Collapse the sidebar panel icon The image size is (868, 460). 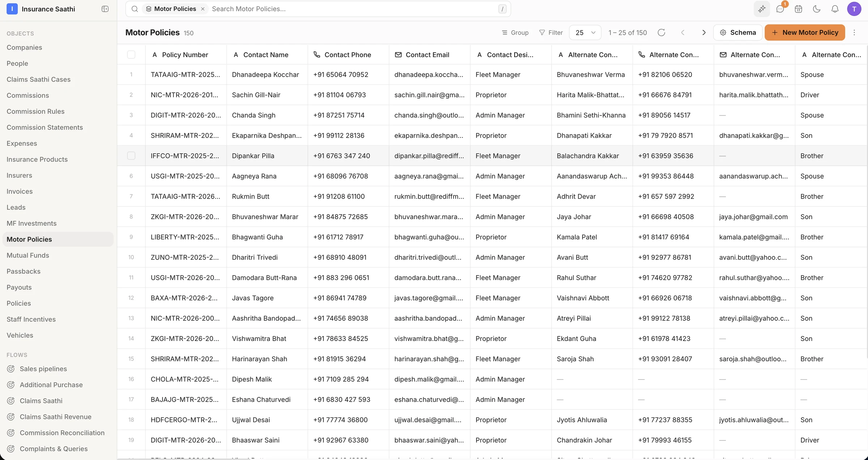105,9
